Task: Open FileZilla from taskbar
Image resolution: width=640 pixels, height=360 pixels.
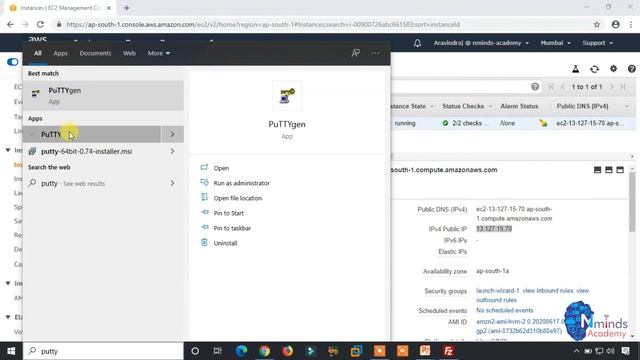Action: tap(448, 351)
